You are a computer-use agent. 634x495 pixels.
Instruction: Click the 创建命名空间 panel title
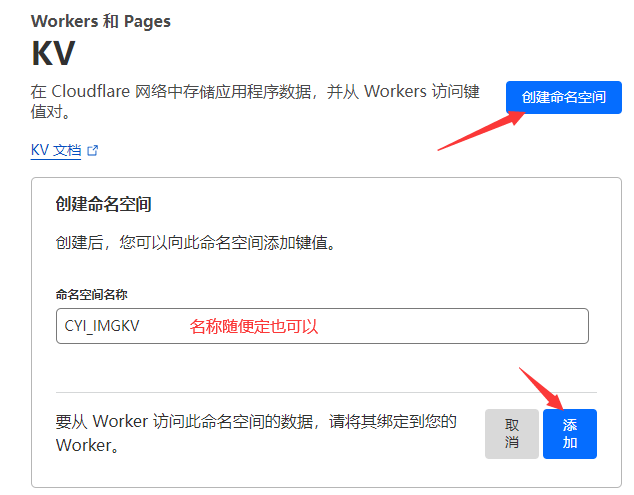click(x=103, y=204)
